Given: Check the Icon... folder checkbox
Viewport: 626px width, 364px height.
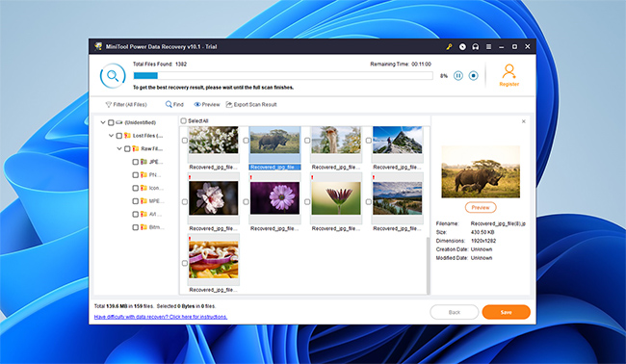Looking at the screenshot, I should 136,188.
